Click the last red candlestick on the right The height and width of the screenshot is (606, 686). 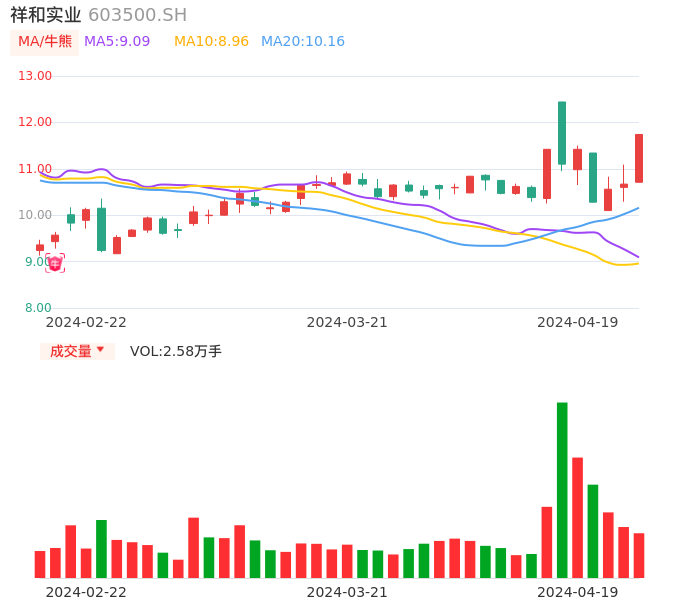pos(639,158)
